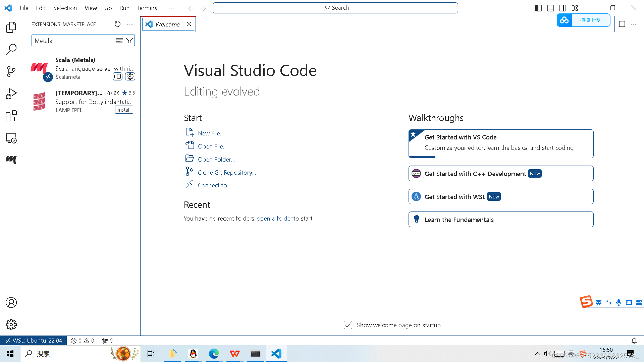
Task: Open the Edit menu
Action: [41, 8]
